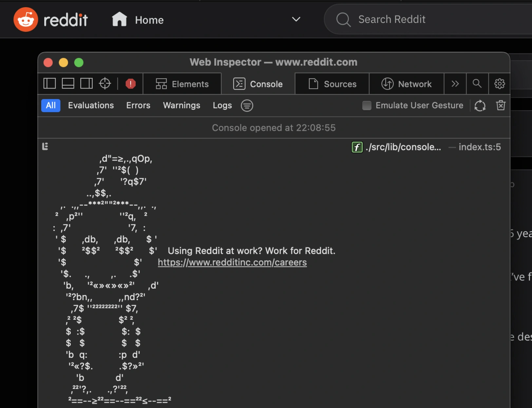Switch to the Network tab
The height and width of the screenshot is (408, 532).
click(407, 84)
